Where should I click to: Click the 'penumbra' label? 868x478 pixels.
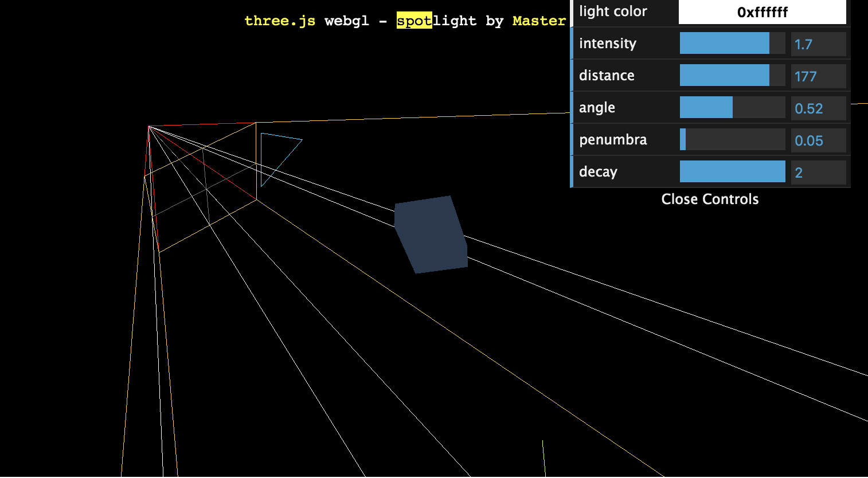coord(613,140)
